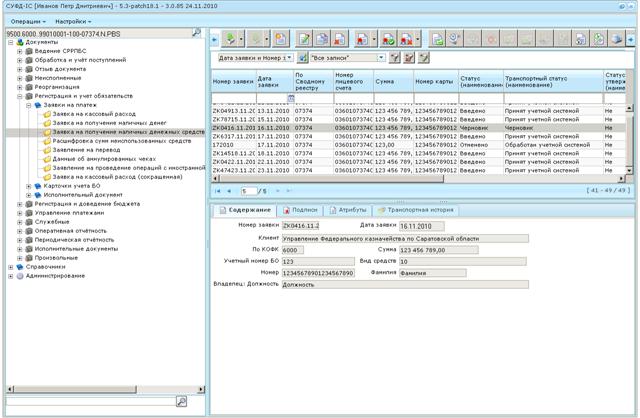Viewport: 640px width, 418px height.
Task: Go to first page of records
Action: [218, 191]
